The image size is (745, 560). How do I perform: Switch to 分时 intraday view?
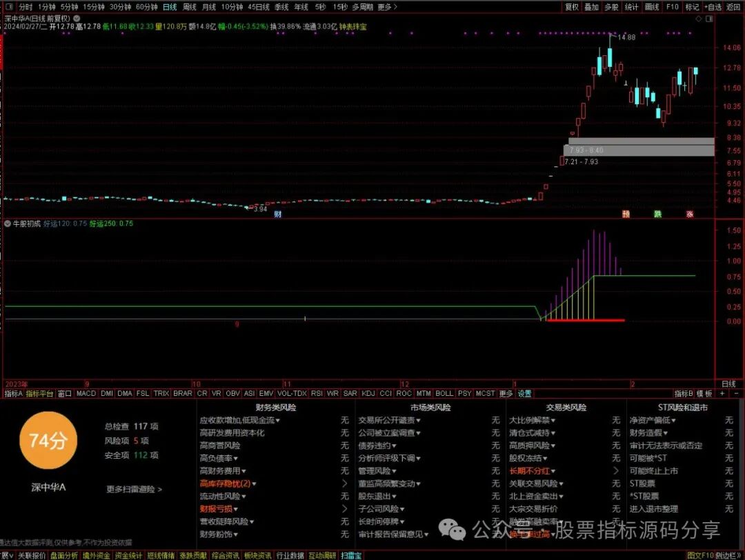click(26, 7)
